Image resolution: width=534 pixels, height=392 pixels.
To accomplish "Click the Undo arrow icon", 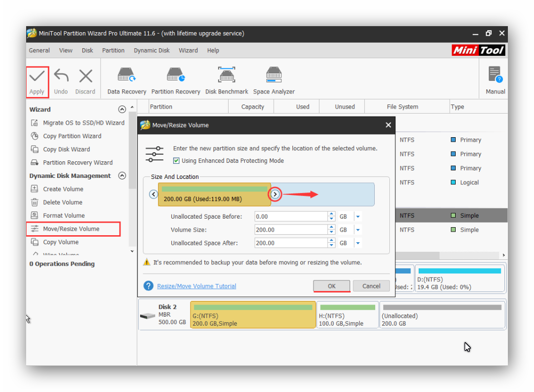I will (x=61, y=76).
